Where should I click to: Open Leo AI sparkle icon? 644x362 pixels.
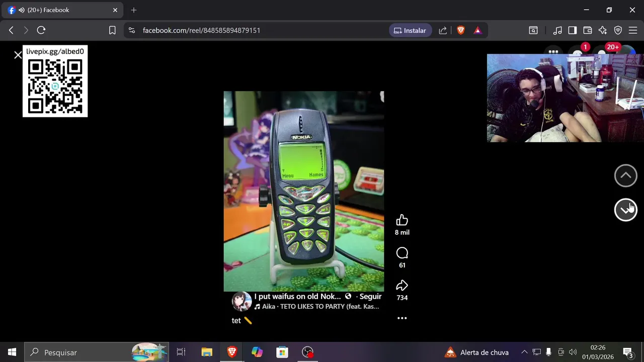point(603,30)
